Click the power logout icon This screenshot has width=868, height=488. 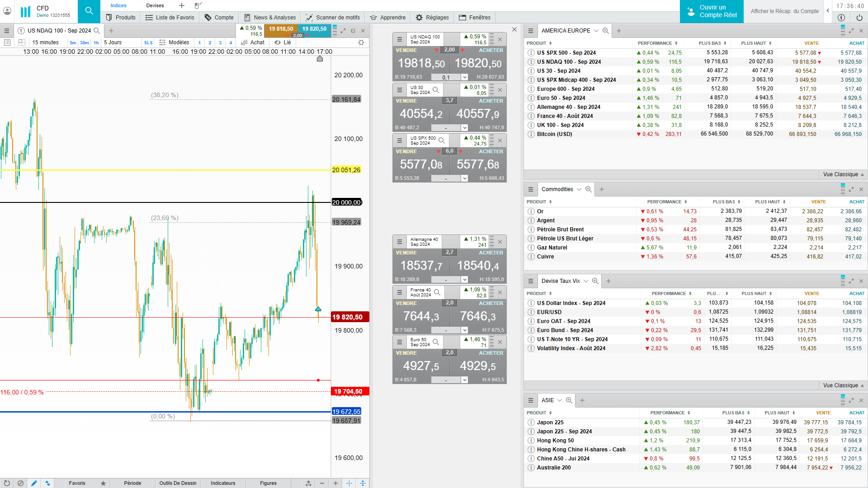pos(859,18)
